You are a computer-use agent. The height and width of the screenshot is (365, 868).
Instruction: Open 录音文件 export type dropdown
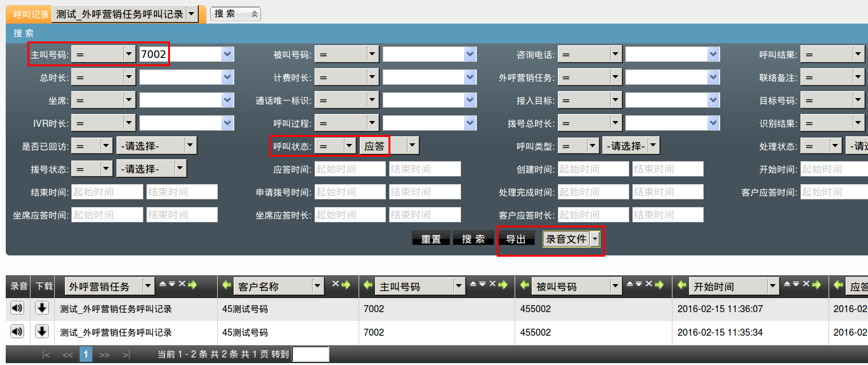coord(595,239)
